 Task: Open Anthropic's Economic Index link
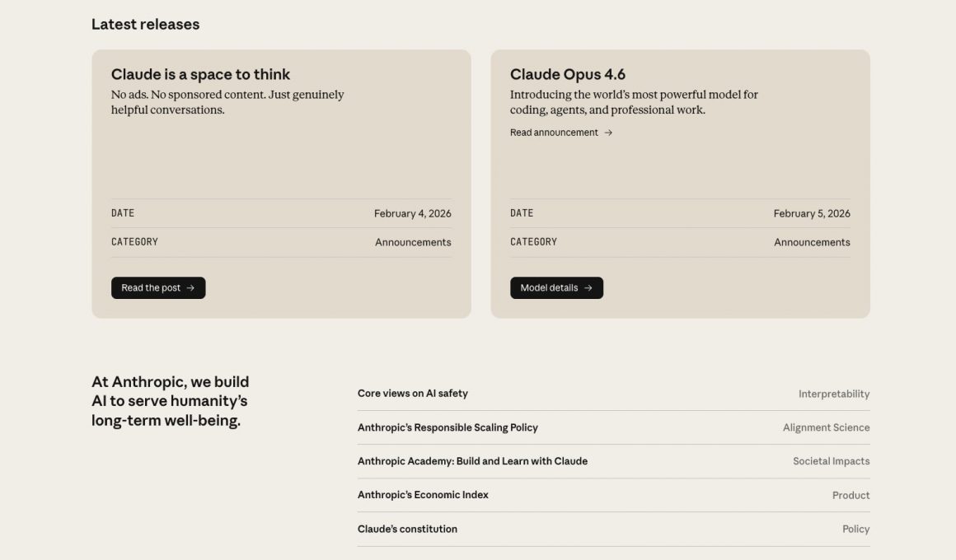coord(423,495)
